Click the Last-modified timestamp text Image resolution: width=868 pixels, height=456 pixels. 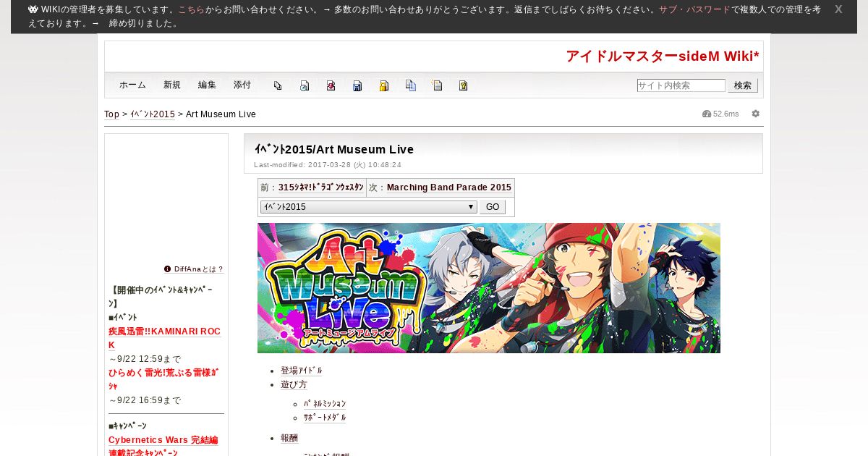coord(328,165)
